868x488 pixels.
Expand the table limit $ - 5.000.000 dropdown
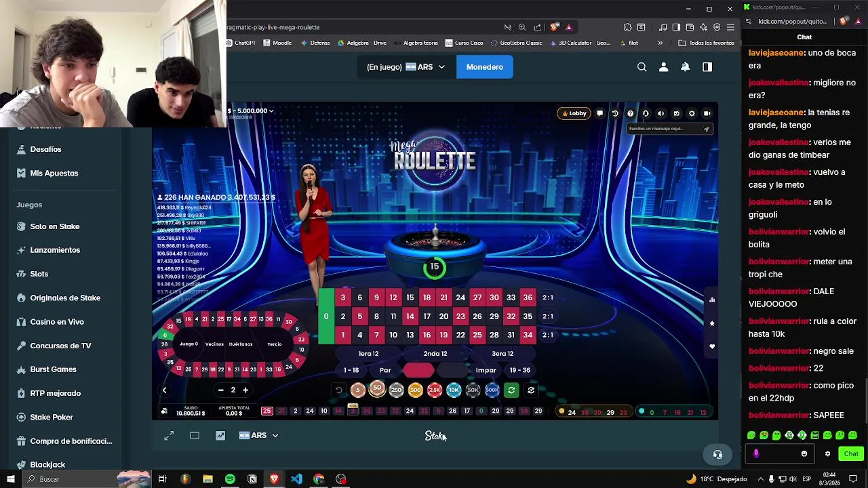coord(251,110)
